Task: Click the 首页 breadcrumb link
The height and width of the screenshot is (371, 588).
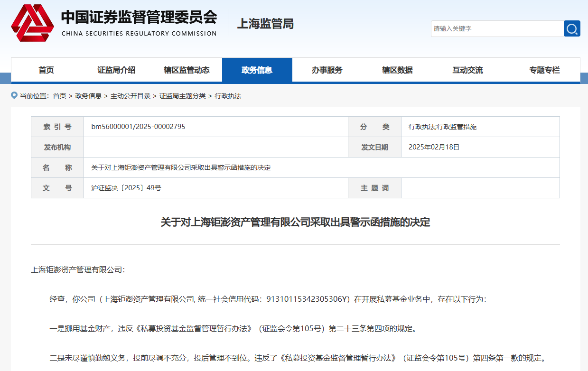Action: pyautogui.click(x=59, y=96)
